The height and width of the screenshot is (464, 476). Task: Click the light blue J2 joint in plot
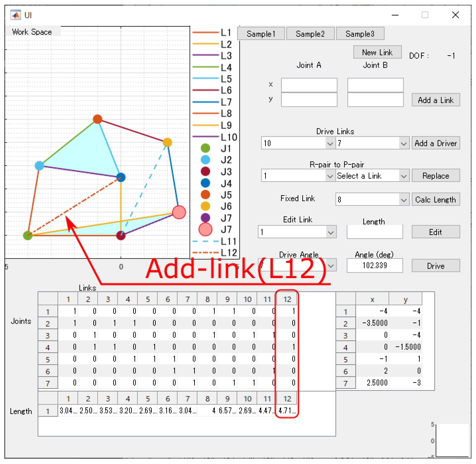click(x=39, y=166)
